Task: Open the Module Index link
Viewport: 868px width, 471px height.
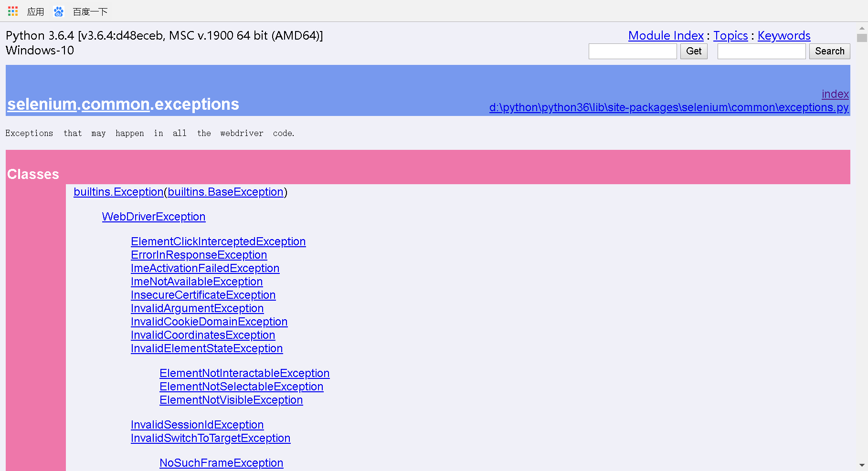Action: (666, 36)
